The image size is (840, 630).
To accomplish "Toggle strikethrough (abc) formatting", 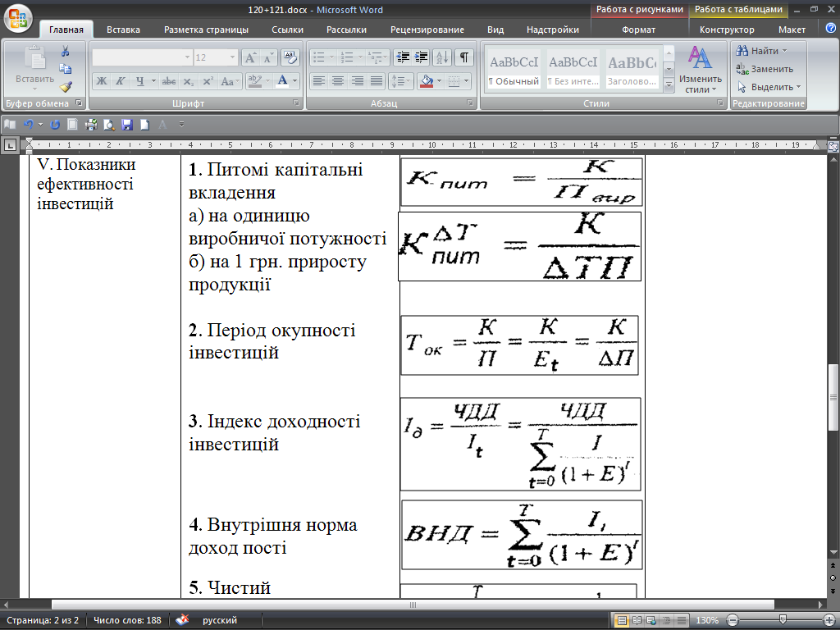I will click(x=169, y=81).
